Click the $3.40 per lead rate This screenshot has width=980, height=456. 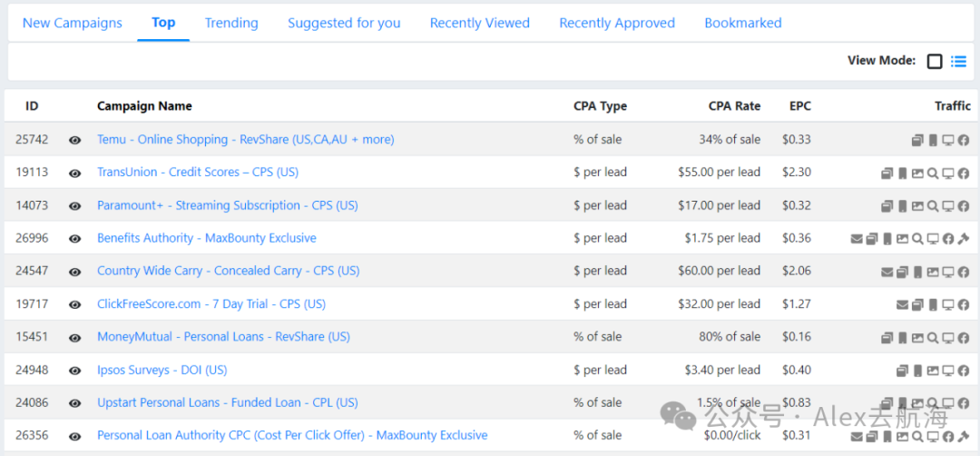[x=722, y=370]
